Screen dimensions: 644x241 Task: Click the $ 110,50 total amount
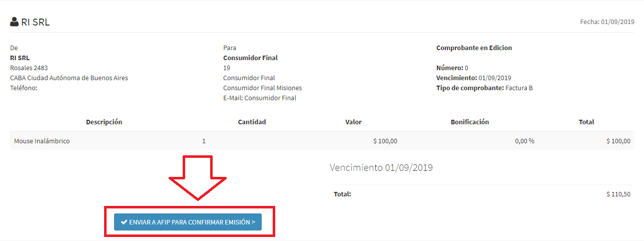618,194
